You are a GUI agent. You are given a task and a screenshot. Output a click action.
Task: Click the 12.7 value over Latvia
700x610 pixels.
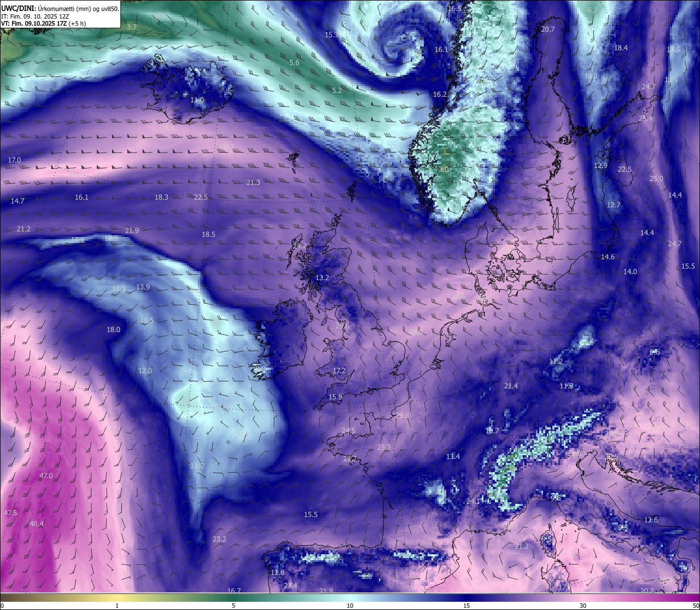click(x=614, y=205)
